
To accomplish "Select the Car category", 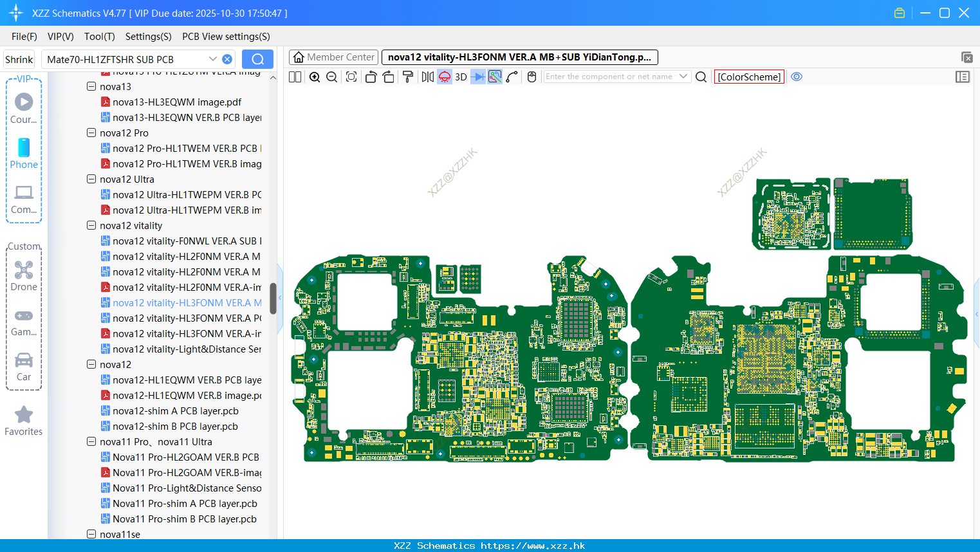I will pyautogui.click(x=24, y=367).
